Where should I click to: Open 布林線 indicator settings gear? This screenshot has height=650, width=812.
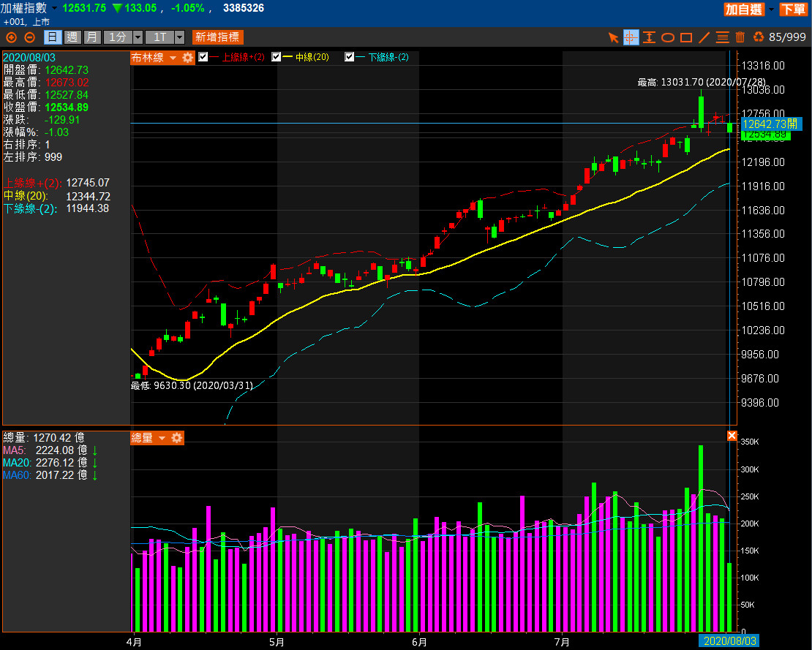tap(188, 58)
